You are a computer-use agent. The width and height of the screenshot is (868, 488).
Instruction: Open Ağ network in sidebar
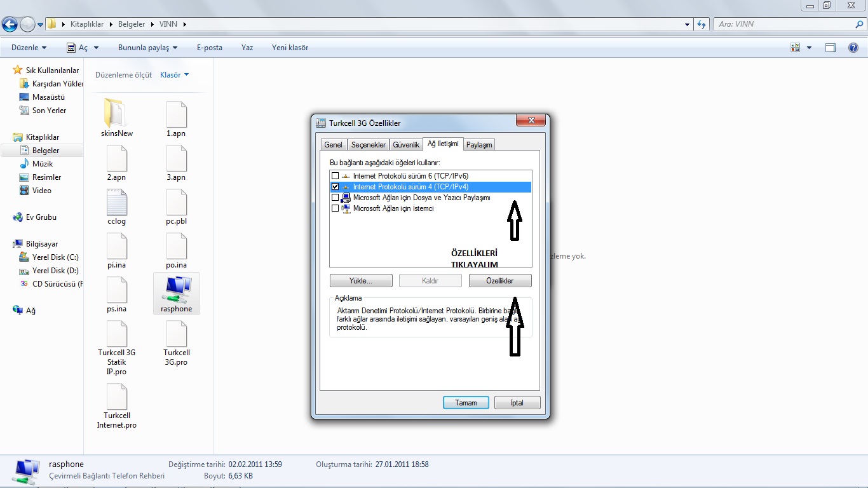click(25, 311)
